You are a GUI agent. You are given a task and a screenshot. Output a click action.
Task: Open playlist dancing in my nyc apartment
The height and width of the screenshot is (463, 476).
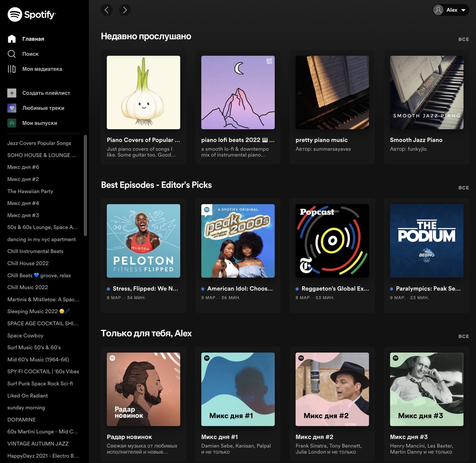41,239
